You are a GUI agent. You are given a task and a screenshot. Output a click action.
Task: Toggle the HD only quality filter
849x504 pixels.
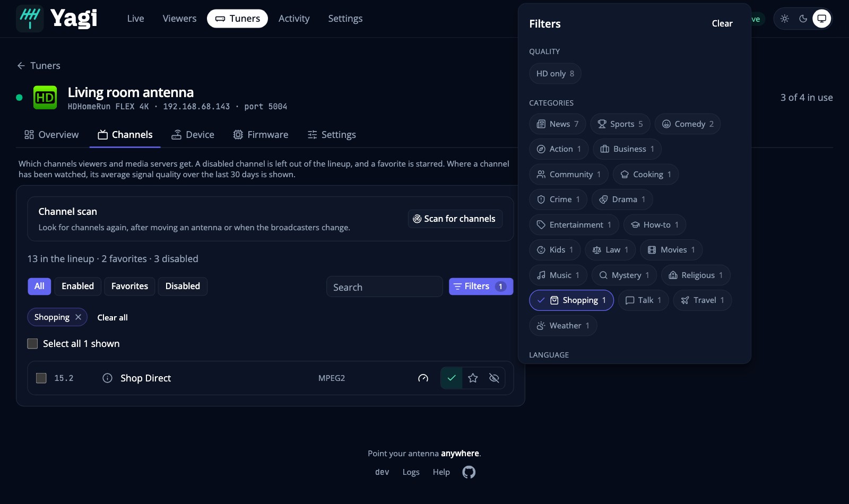555,74
